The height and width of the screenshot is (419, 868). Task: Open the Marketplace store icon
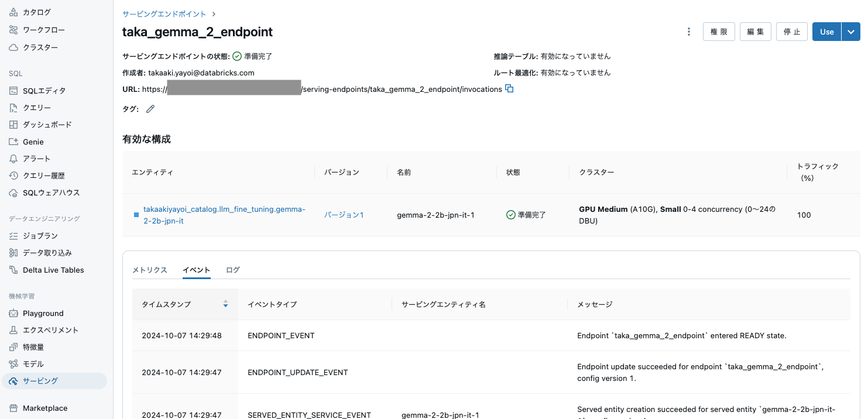pyautogui.click(x=14, y=408)
